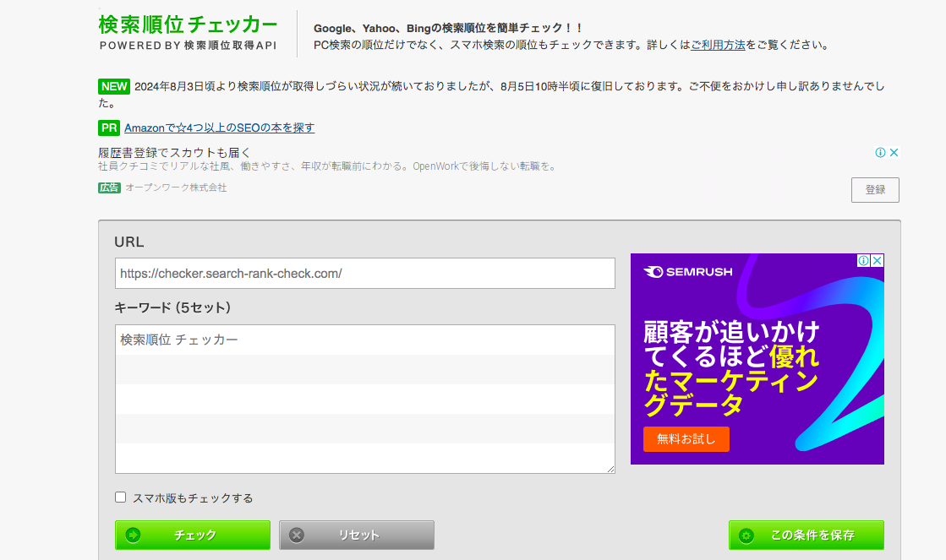The width and height of the screenshot is (946, 560).
Task: Click the gear icon on the この条件を保存 button
Action: [x=746, y=536]
